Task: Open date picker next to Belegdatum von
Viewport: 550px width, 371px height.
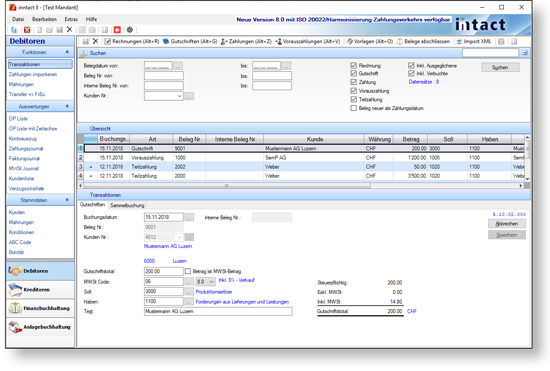Action: point(178,66)
